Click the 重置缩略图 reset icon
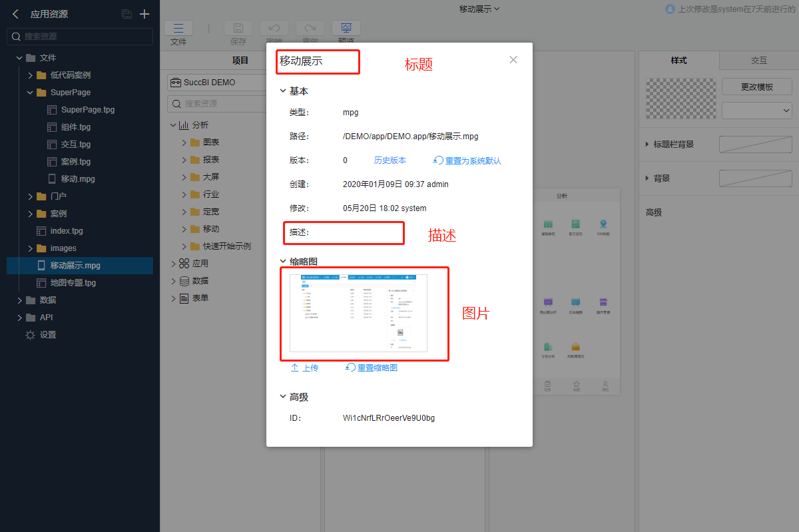 [350, 368]
